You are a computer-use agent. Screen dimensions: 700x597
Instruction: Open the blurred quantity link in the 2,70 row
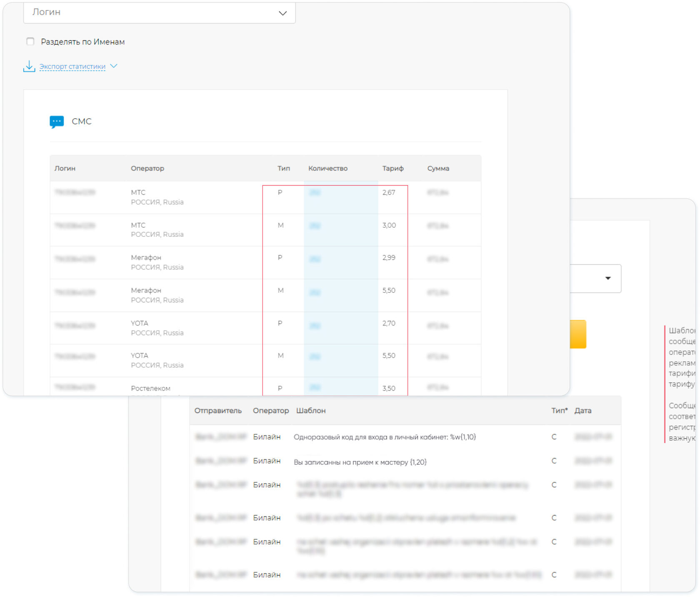pos(315,326)
